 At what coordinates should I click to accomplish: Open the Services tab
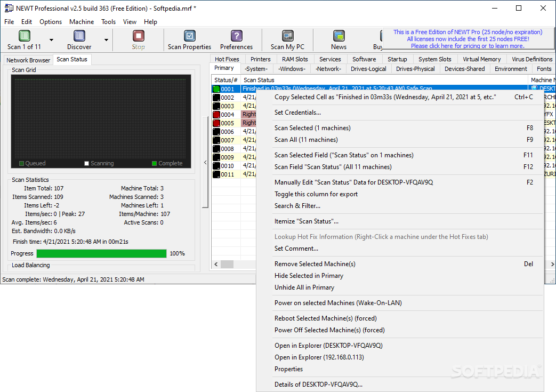click(330, 59)
